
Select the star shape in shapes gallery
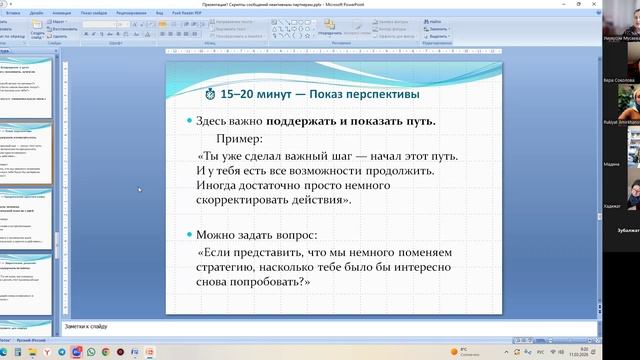308,36
